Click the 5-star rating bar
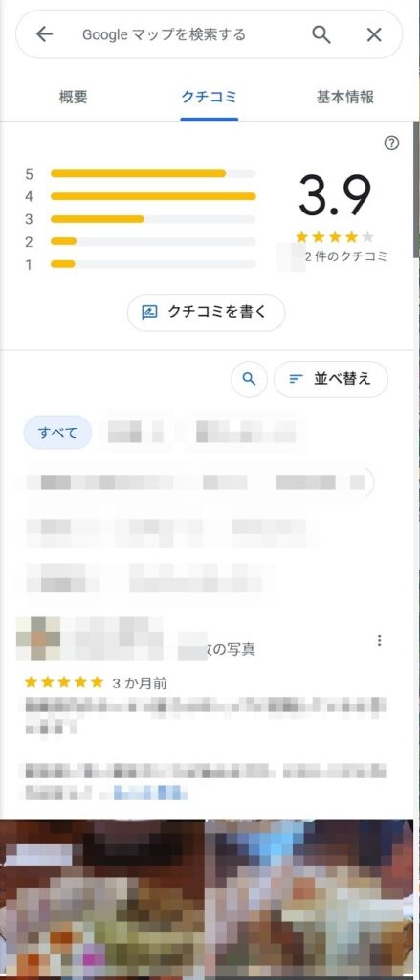This screenshot has width=420, height=980. tap(153, 174)
